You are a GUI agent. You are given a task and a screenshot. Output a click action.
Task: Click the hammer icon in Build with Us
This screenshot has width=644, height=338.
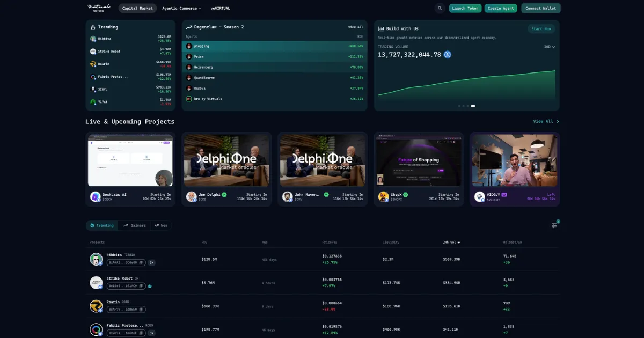coord(382,28)
